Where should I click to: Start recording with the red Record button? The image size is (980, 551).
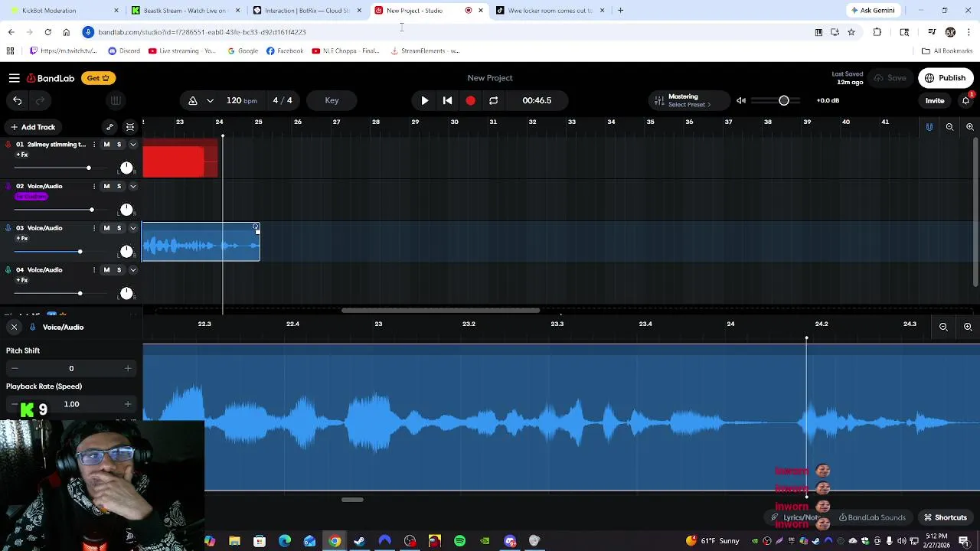(x=470, y=100)
